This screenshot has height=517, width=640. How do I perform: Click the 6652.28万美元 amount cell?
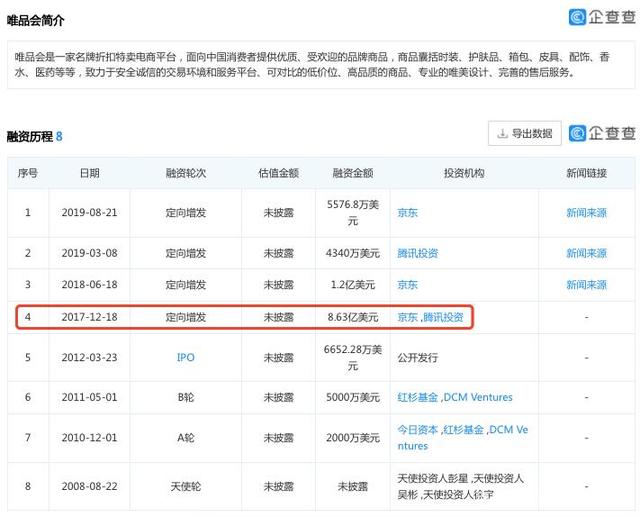click(x=353, y=357)
